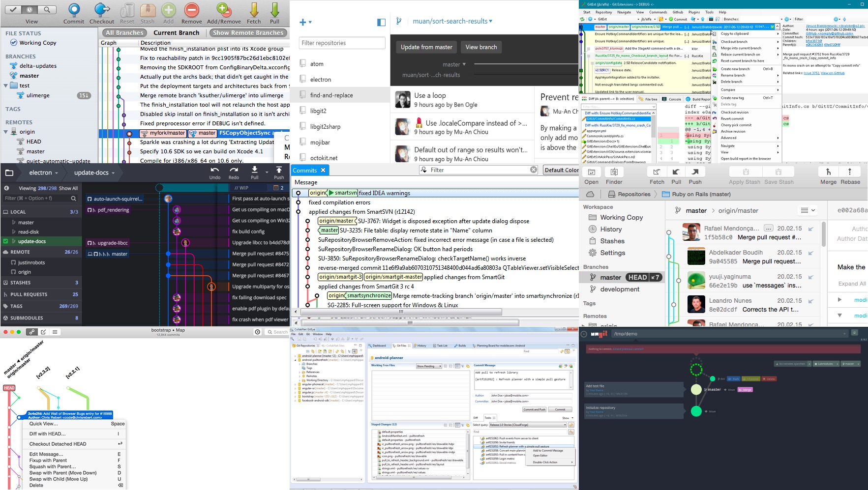Screen dimensions: 868x490
Task: Open the origin/master branch selector in GitKraken
Action: [x=738, y=210]
